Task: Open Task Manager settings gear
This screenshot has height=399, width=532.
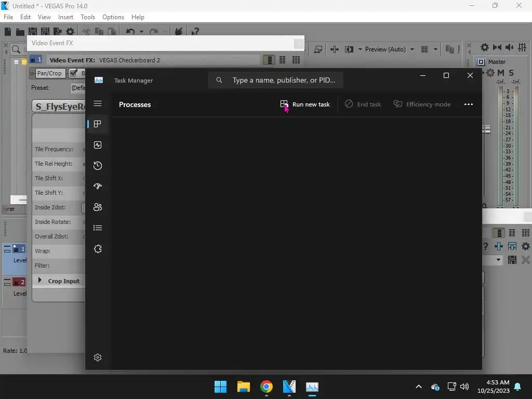Action: [98, 357]
